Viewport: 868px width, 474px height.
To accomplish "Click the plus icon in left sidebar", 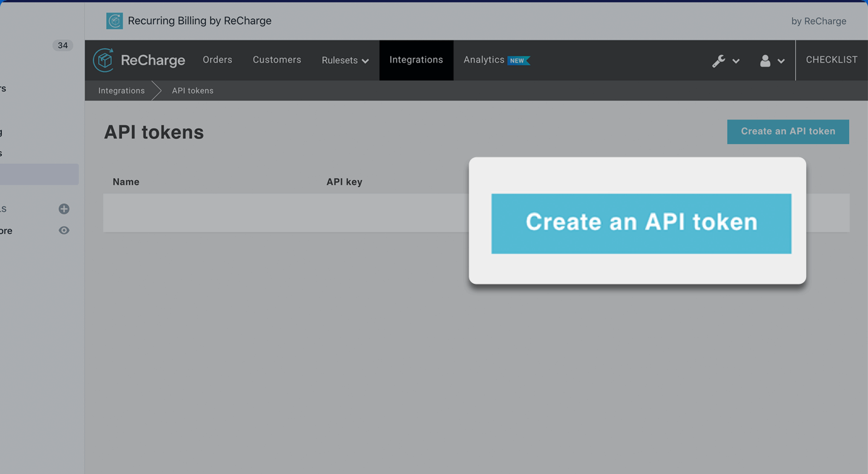I will [x=64, y=209].
